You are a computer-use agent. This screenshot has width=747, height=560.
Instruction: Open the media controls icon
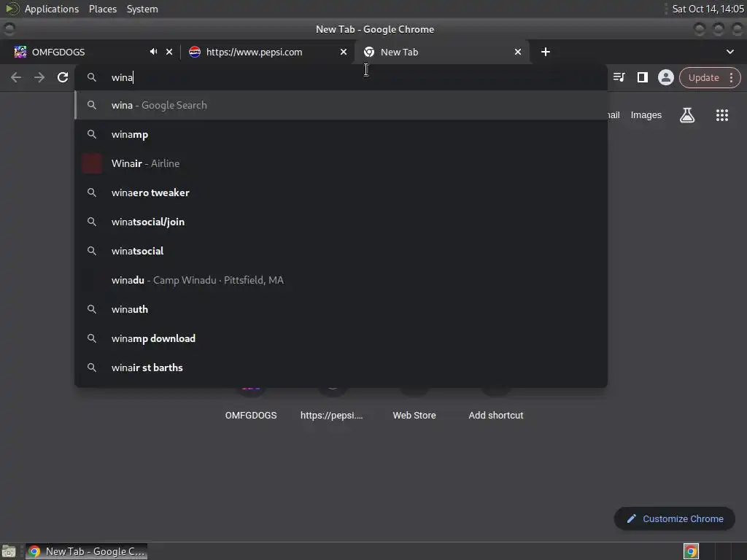point(619,77)
